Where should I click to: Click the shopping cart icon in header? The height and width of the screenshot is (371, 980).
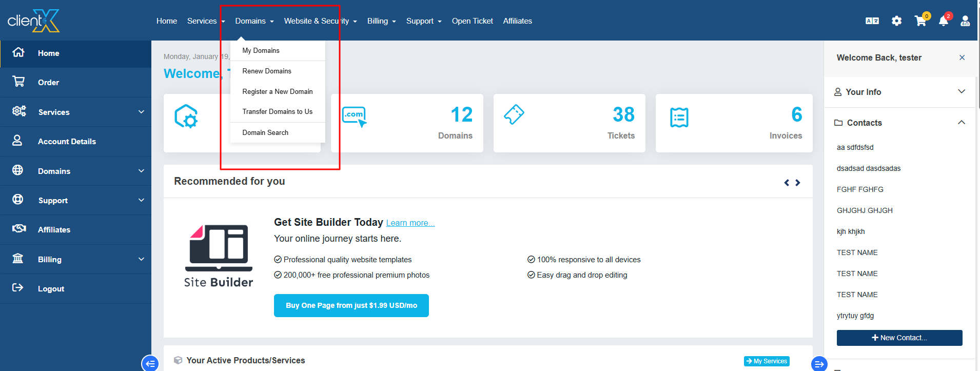pyautogui.click(x=920, y=21)
